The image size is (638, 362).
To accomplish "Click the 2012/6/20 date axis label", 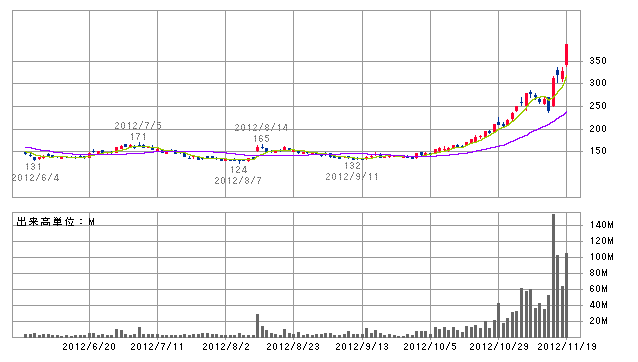I will click(89, 347).
